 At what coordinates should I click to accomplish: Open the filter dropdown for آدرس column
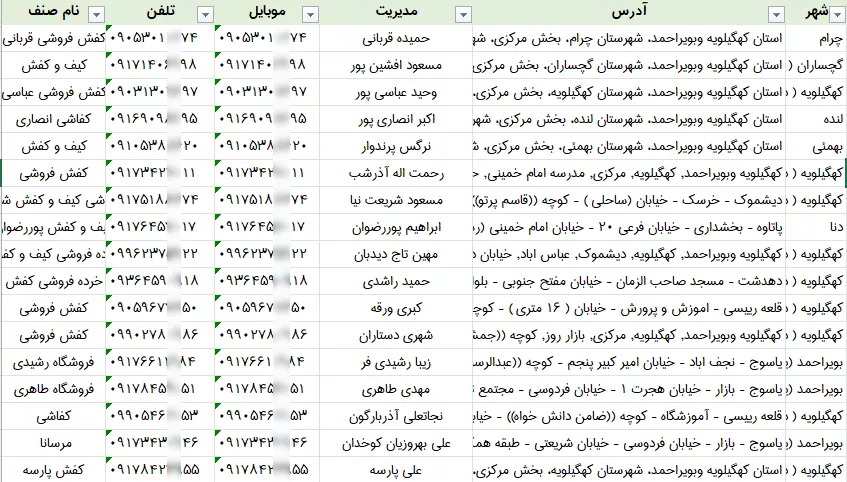(776, 15)
